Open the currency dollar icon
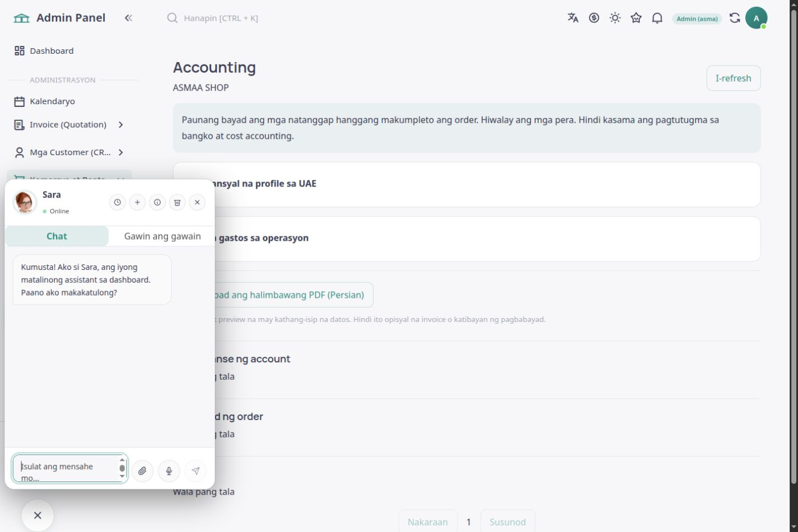The width and height of the screenshot is (798, 532). click(x=594, y=18)
